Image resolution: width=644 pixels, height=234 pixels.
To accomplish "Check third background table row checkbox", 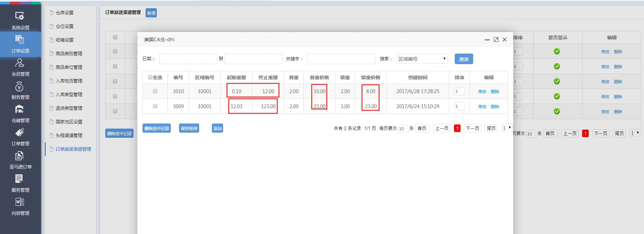I will tap(115, 81).
